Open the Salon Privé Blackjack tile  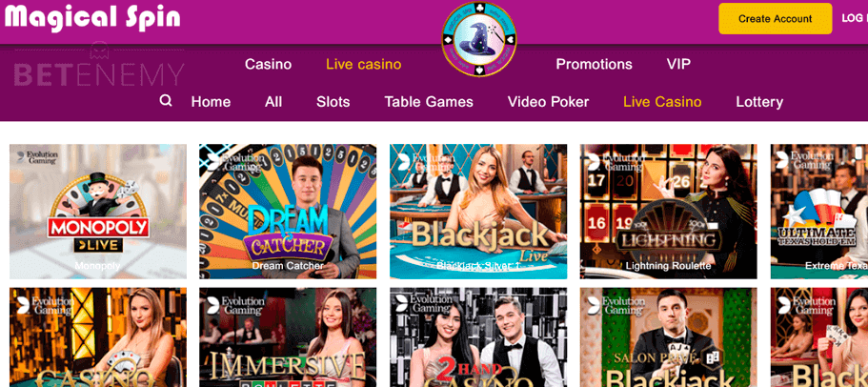coord(668,337)
